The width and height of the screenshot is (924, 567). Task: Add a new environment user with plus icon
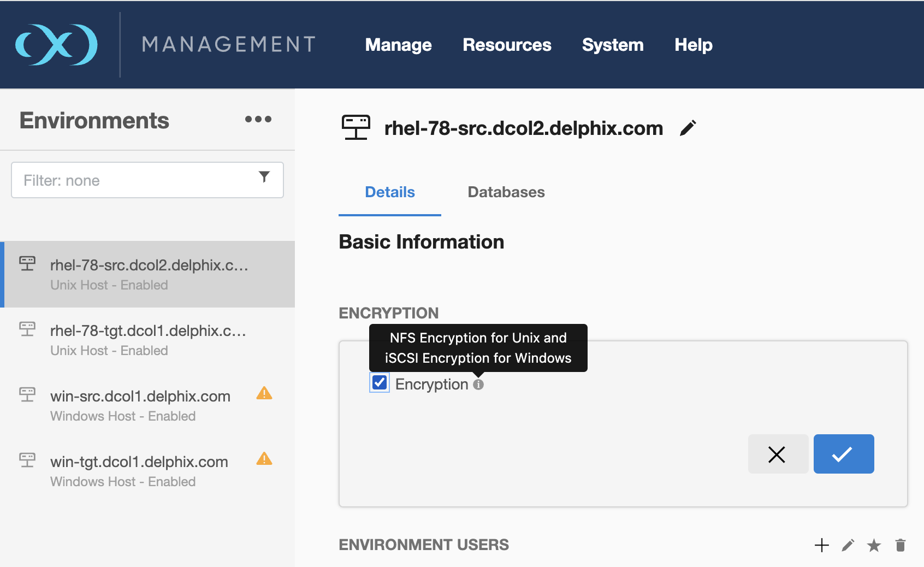coord(821,545)
